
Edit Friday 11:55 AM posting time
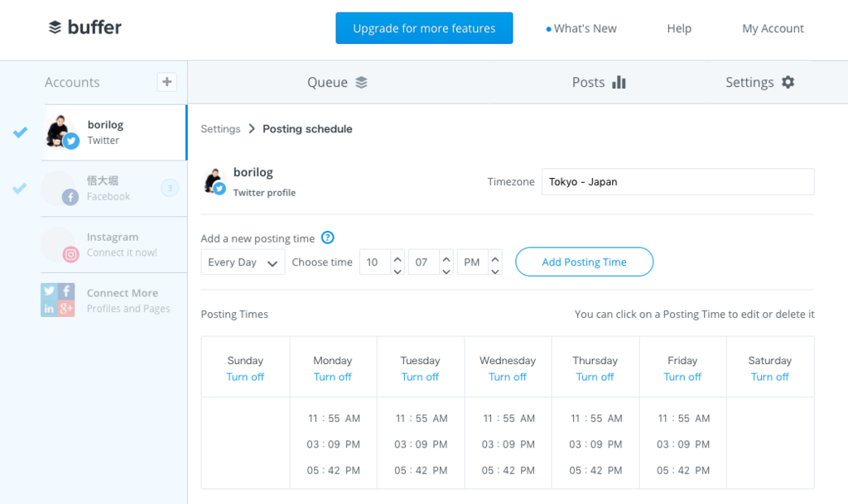coord(683,418)
